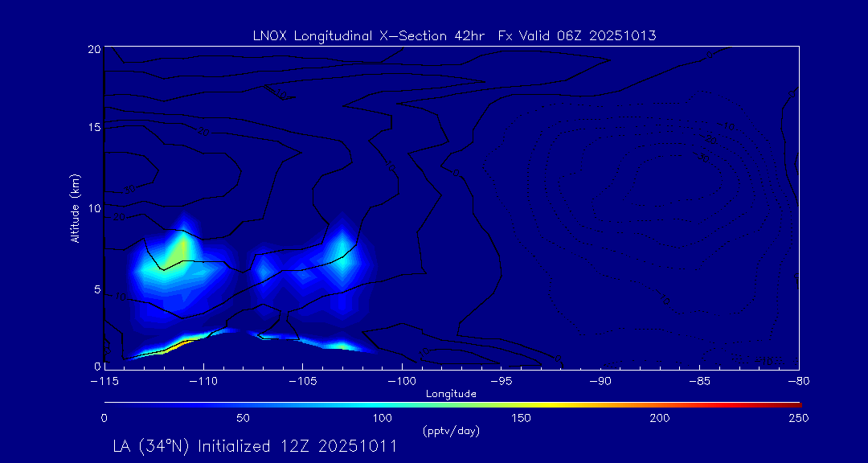Click the color bar label "150"

(521, 418)
